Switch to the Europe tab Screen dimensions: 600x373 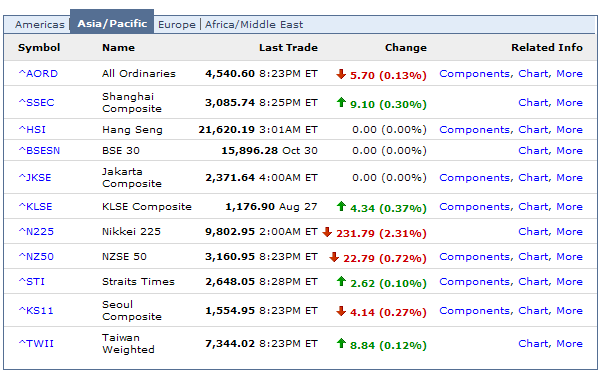(177, 24)
